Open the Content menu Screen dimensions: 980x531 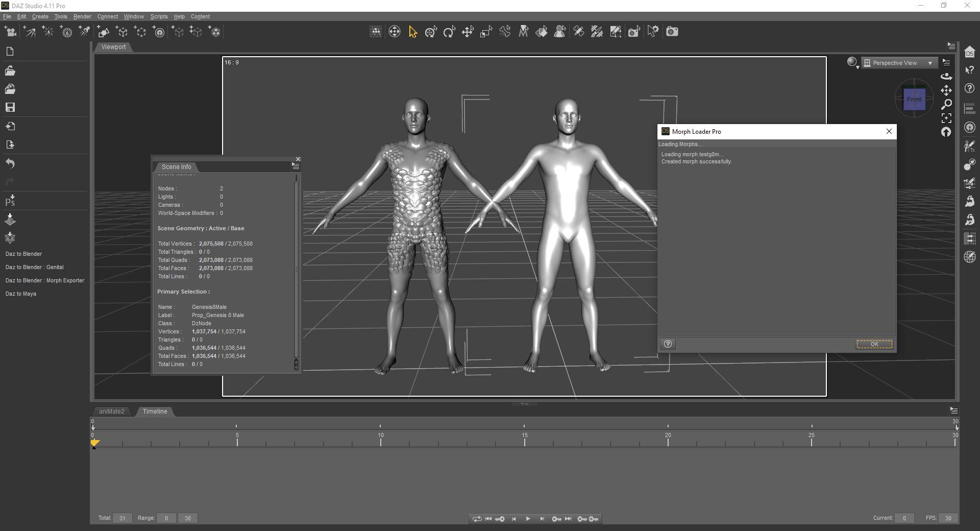[200, 16]
